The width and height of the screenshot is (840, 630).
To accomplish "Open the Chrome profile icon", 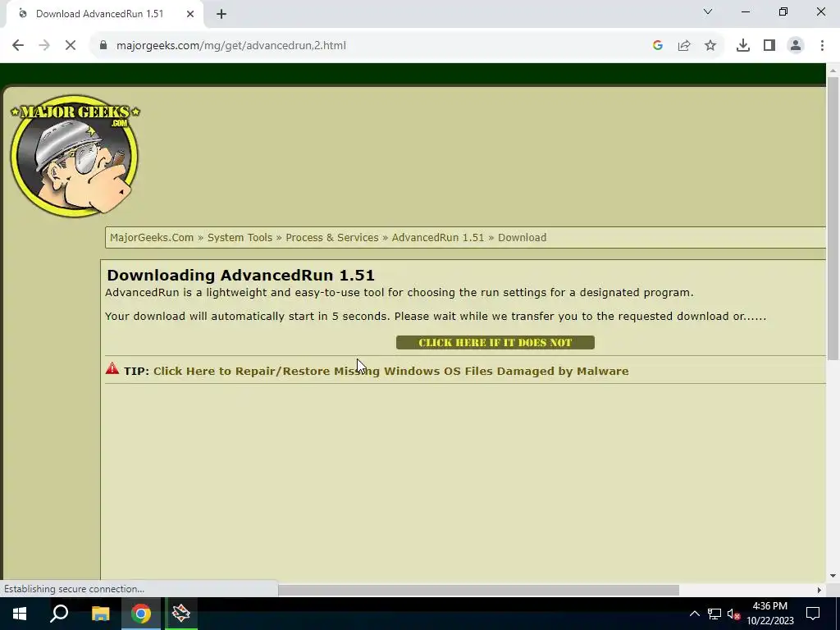I will [796, 46].
